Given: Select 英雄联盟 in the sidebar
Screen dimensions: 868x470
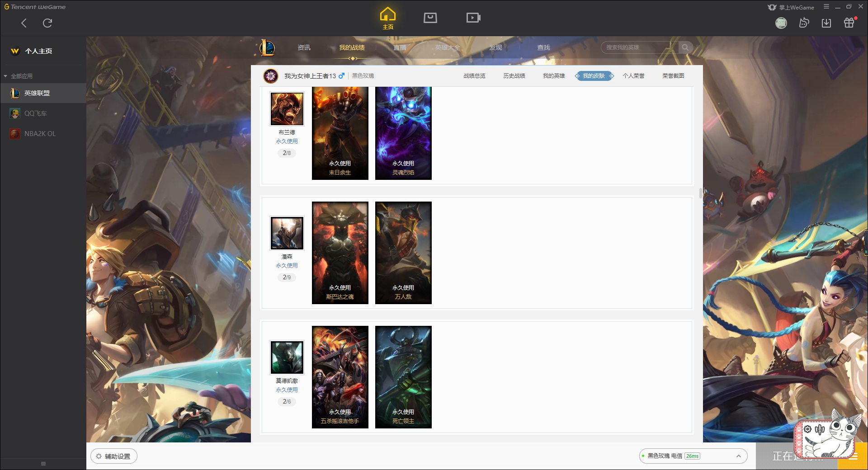Looking at the screenshot, I should pos(43,93).
